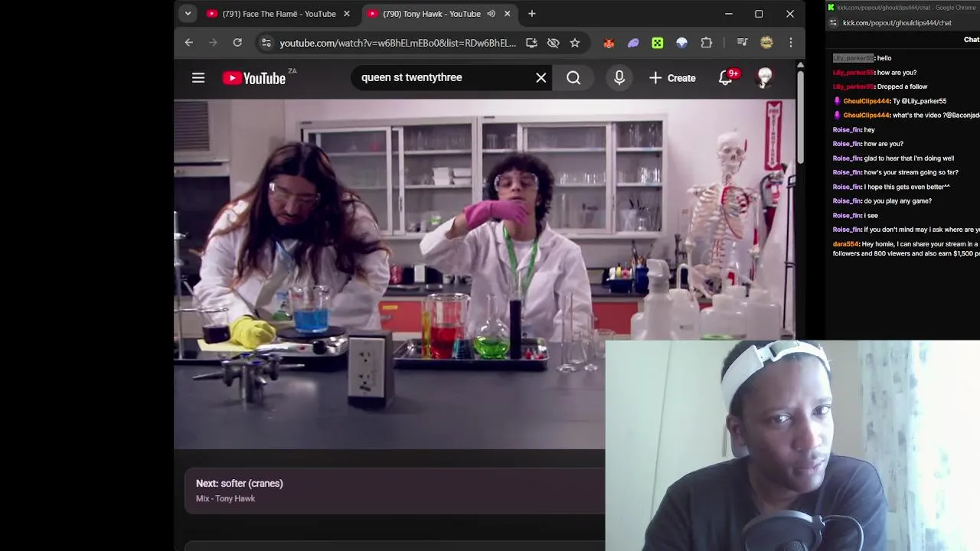Screen dimensions: 980x551
Task: Open YouTube notifications bell
Action: 726,77
